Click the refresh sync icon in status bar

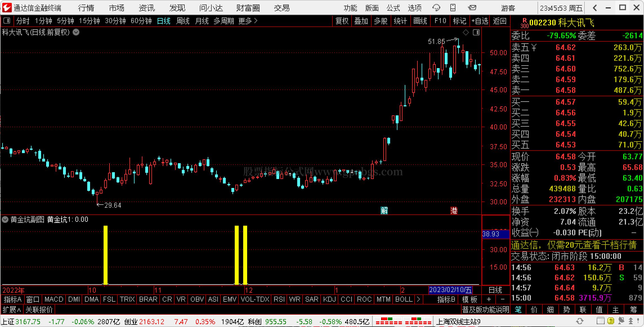click(x=580, y=321)
